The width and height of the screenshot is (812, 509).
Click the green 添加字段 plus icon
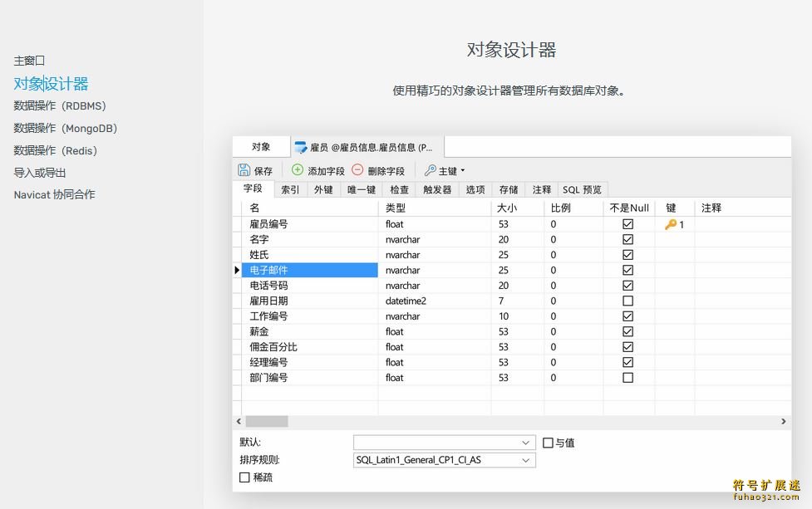point(298,170)
